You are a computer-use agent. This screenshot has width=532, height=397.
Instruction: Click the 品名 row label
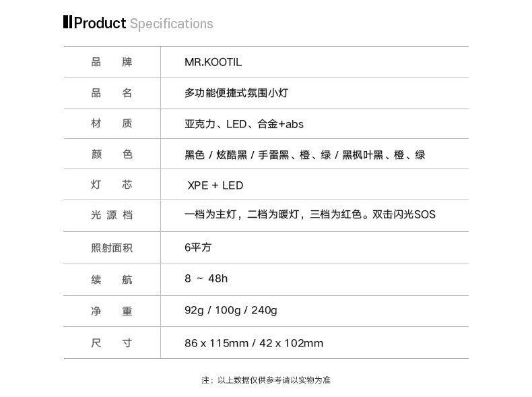tap(112, 93)
